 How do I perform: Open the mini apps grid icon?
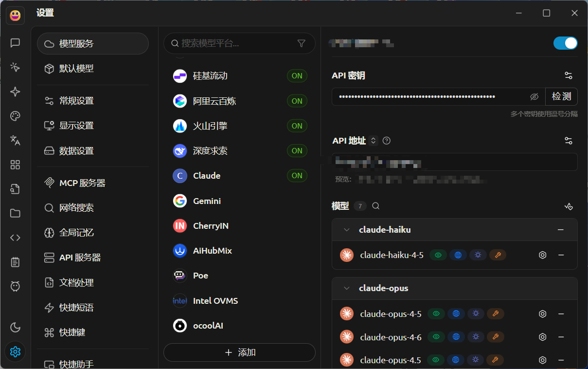coord(15,165)
